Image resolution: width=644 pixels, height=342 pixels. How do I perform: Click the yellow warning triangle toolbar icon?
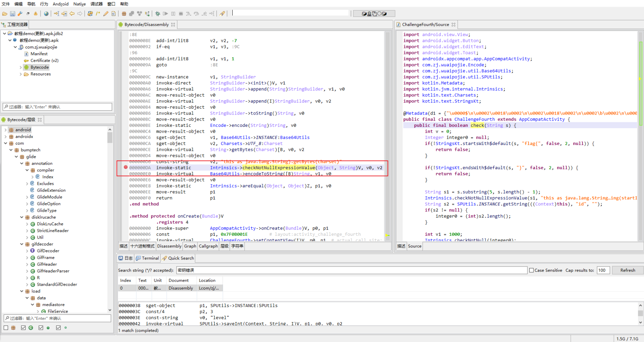pyautogui.click(x=35, y=14)
